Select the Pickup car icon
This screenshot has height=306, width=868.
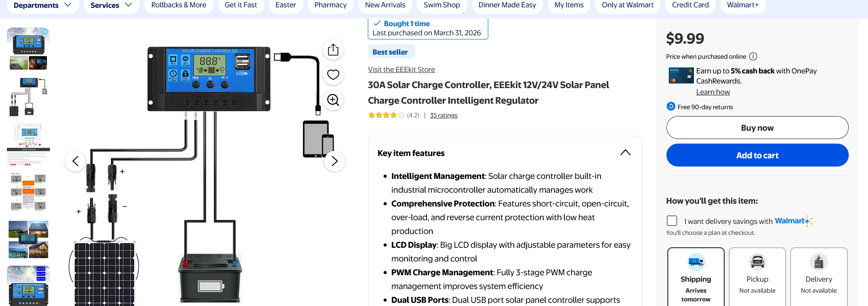[x=757, y=262]
